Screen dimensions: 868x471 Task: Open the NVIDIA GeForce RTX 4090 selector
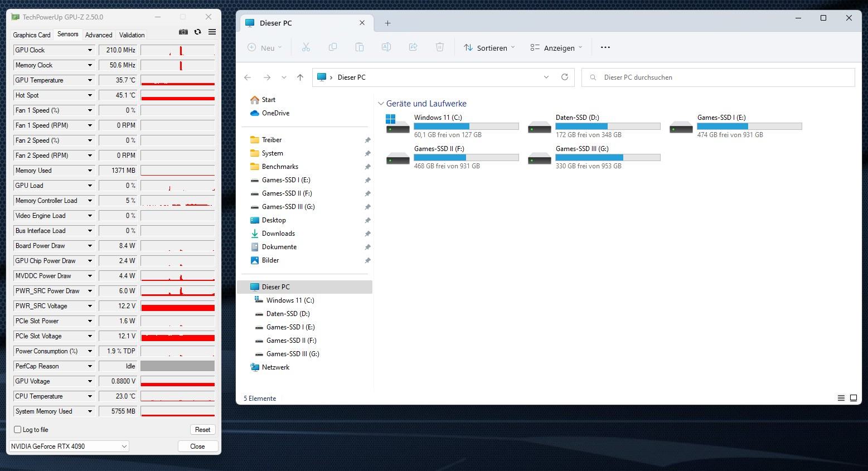[69, 446]
